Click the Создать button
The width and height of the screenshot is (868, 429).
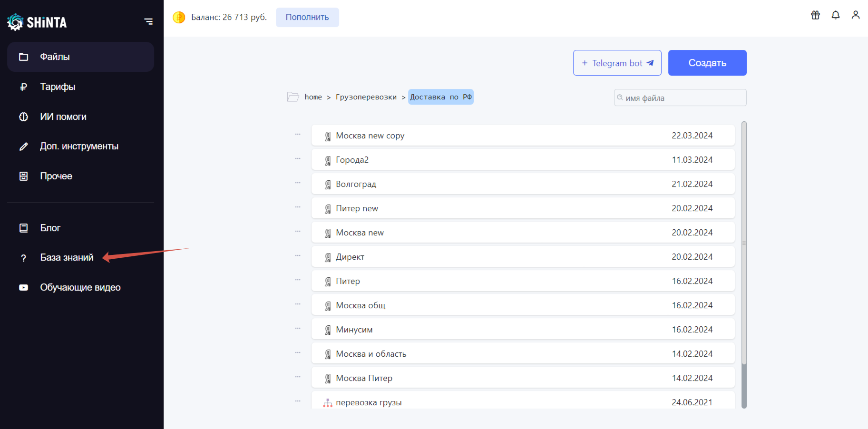[707, 63]
